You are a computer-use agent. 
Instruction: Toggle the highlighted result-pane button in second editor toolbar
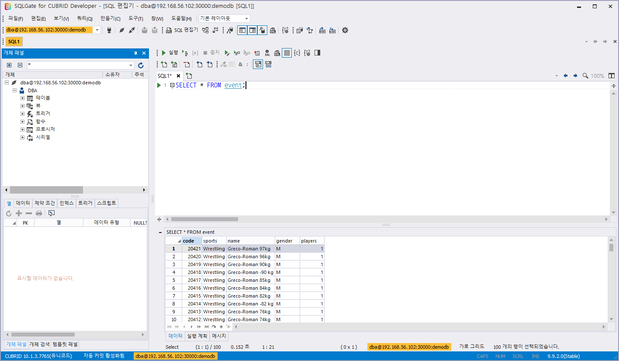click(258, 64)
